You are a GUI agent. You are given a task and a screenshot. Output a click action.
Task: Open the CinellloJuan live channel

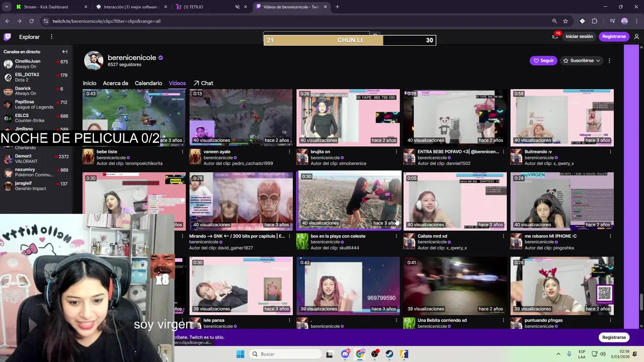[x=35, y=64]
